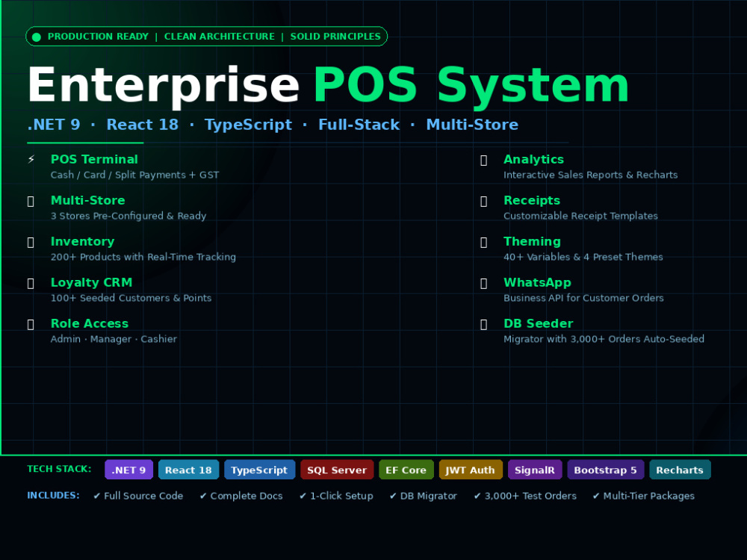Select the SQL Server badge

click(x=337, y=470)
